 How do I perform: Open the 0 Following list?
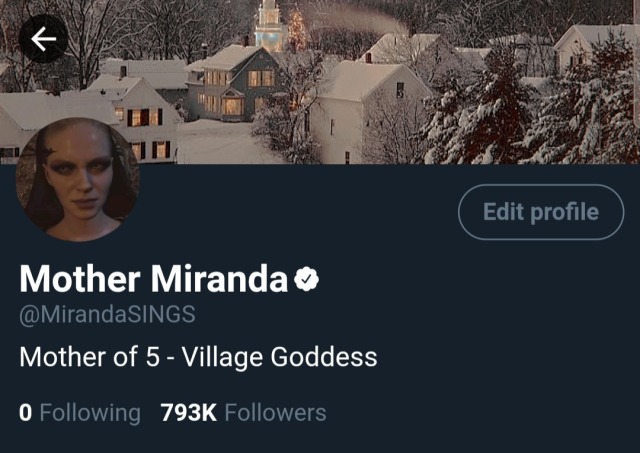tap(80, 413)
